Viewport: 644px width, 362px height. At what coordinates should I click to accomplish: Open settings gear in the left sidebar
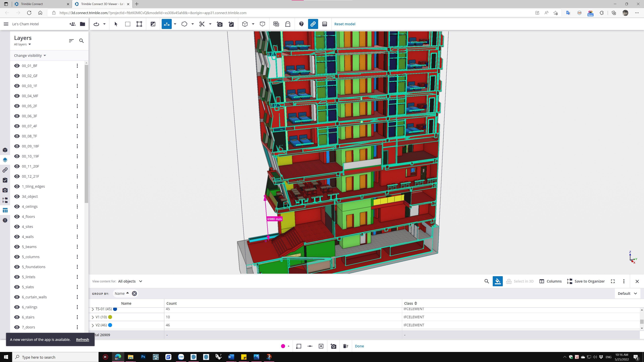[5, 220]
